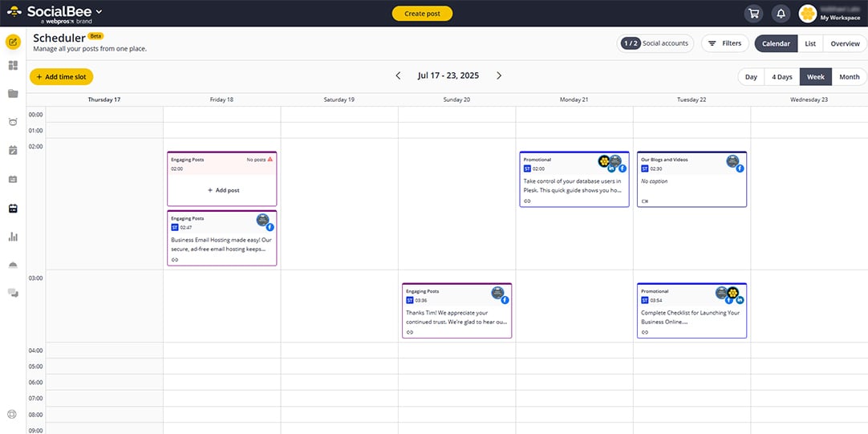
Task: Expand the SocialBee workspace dropdown arrow
Action: pyautogui.click(x=99, y=11)
